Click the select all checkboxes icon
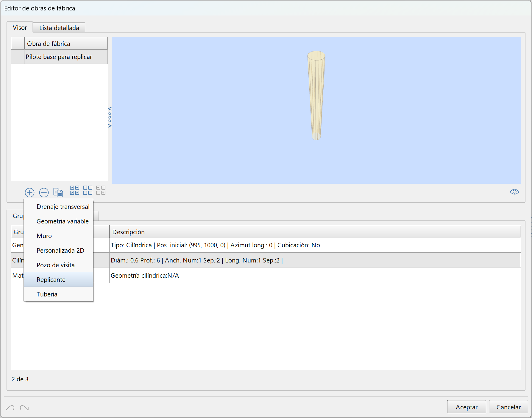This screenshot has width=532, height=418. click(74, 190)
